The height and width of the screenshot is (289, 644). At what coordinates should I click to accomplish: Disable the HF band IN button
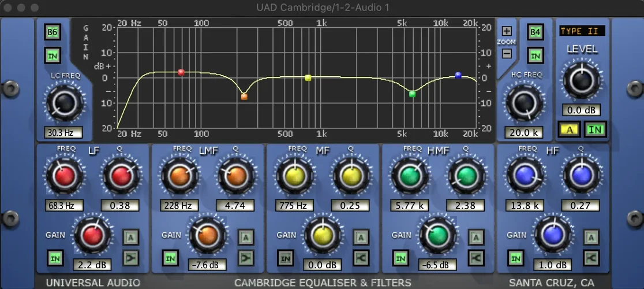click(515, 258)
